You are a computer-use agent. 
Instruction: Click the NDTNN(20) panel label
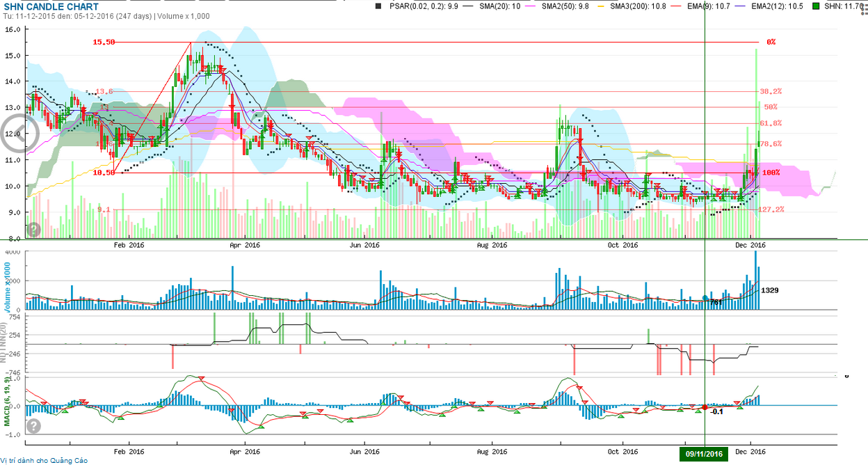(4, 343)
